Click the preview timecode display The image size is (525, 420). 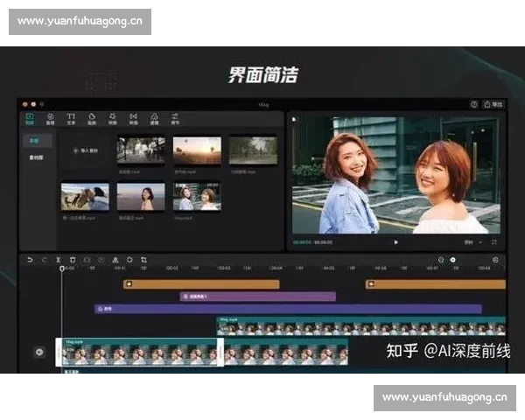click(x=312, y=242)
